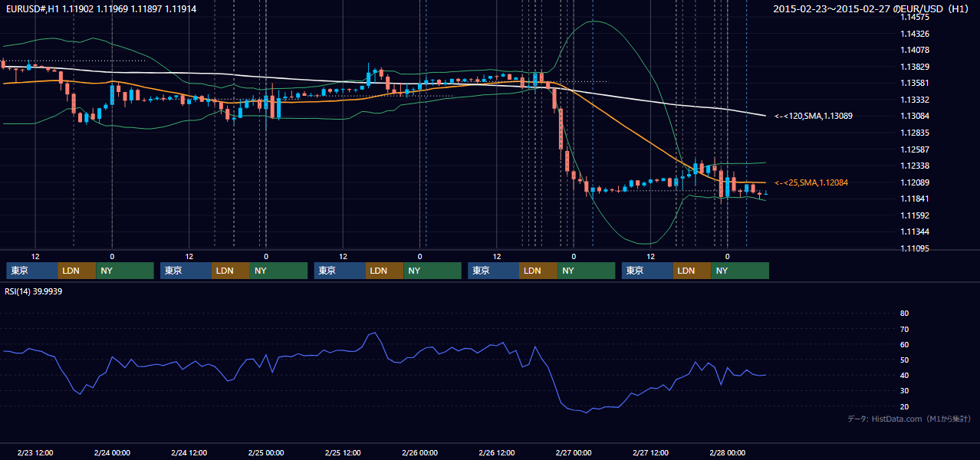Screen dimensions: 980x460
Task: Click price axis value 1.11841
Action: pos(914,199)
